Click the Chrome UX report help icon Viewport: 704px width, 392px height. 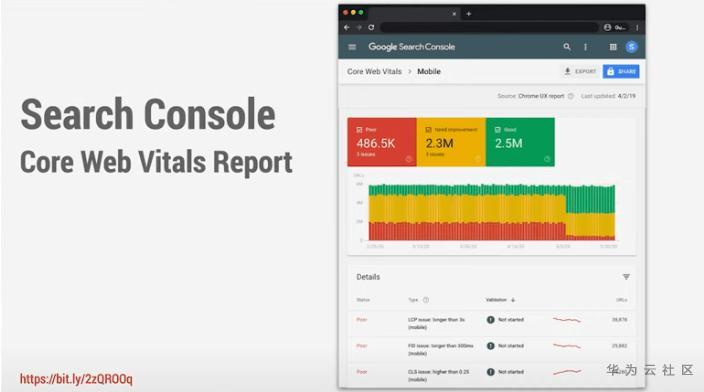[571, 96]
